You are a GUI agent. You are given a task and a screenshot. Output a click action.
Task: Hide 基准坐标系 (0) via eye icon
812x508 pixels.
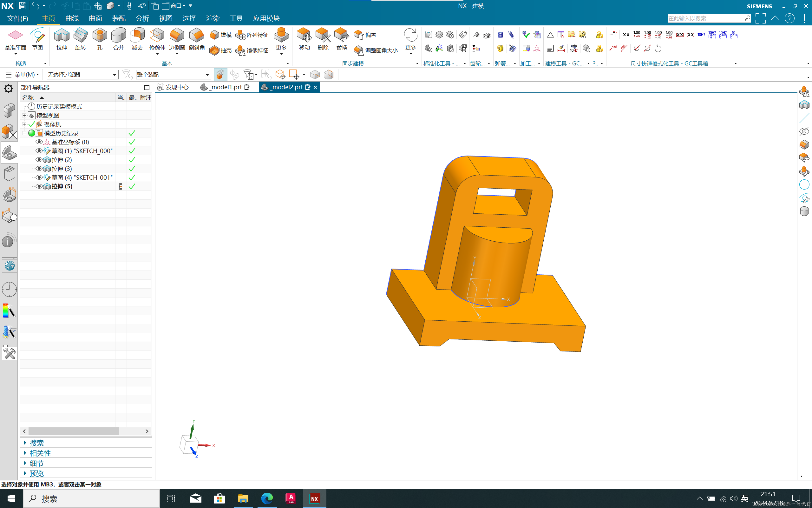(39, 142)
